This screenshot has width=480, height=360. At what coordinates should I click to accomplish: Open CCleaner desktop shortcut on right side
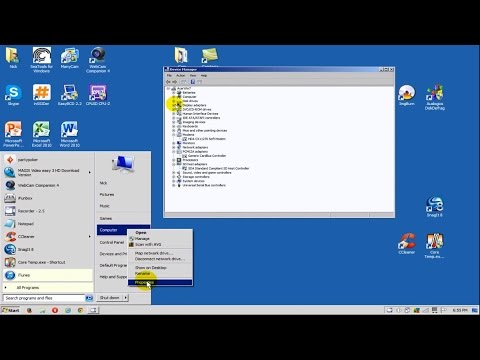[407, 244]
